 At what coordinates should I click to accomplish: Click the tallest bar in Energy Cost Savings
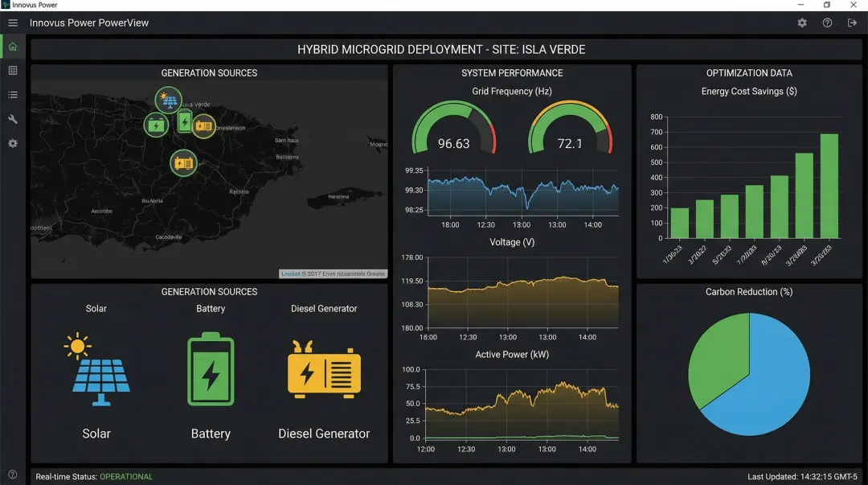coord(829,186)
